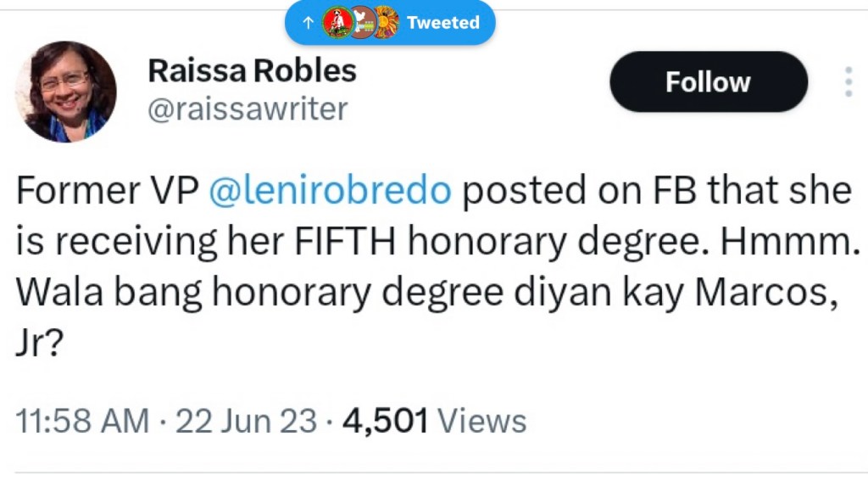Screen dimensions: 868x481
Task: Click the 22 Jun 23 date
Action: (x=246, y=421)
